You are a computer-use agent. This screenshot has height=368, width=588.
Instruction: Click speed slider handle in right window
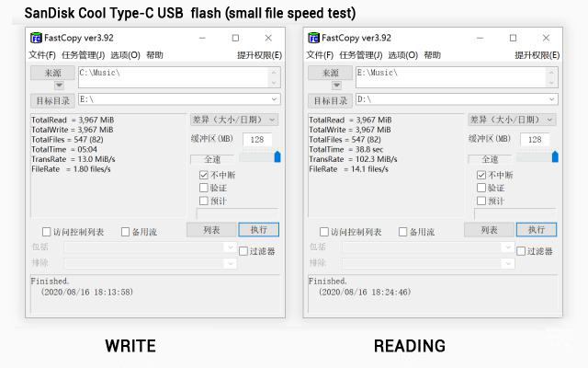[555, 156]
